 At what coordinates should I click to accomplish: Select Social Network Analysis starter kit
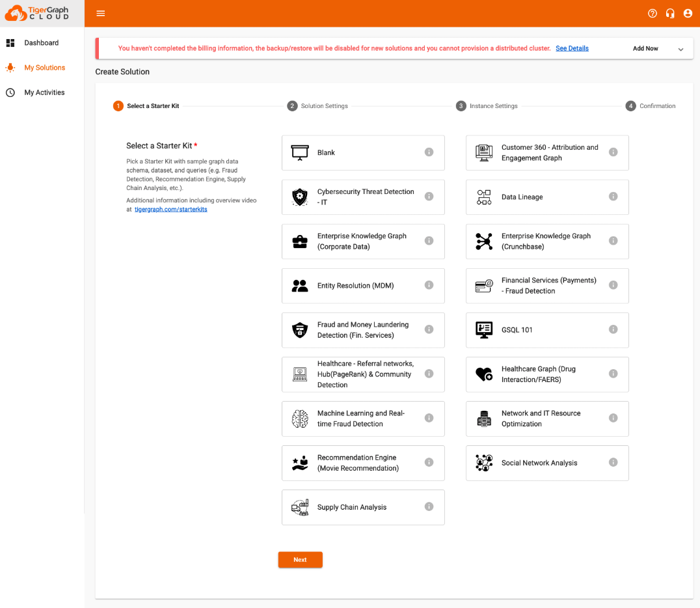coord(547,463)
